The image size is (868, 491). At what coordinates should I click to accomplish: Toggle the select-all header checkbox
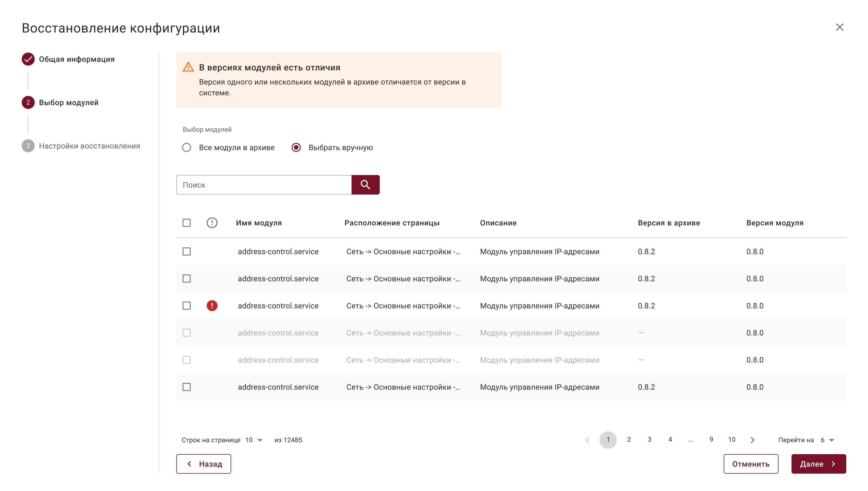(x=187, y=222)
